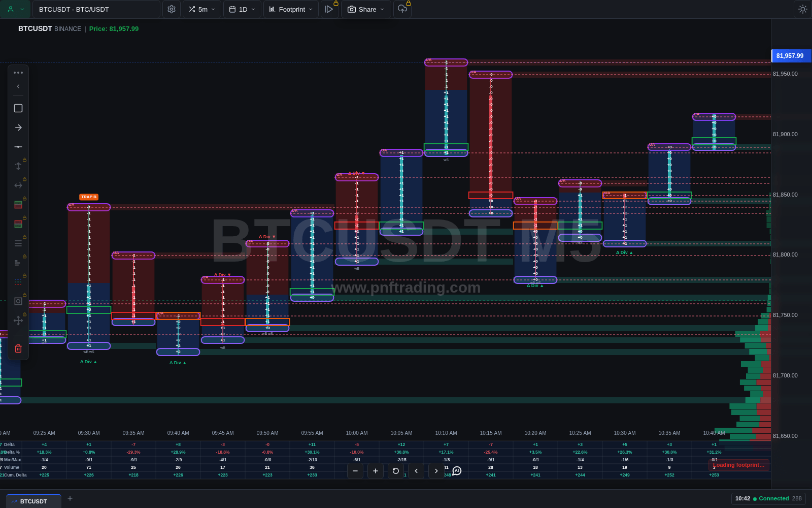The width and height of the screenshot is (812, 508).
Task: Select the horizontal line tool
Action: pos(18,147)
